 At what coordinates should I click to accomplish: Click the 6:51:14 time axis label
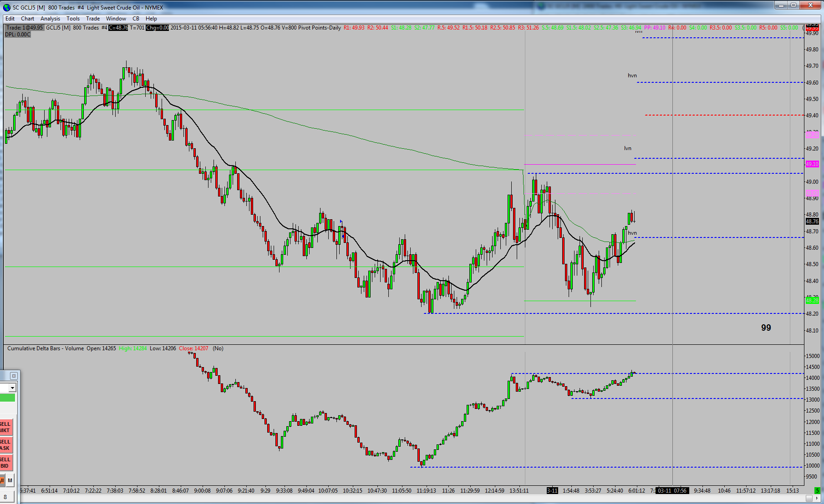click(x=49, y=491)
